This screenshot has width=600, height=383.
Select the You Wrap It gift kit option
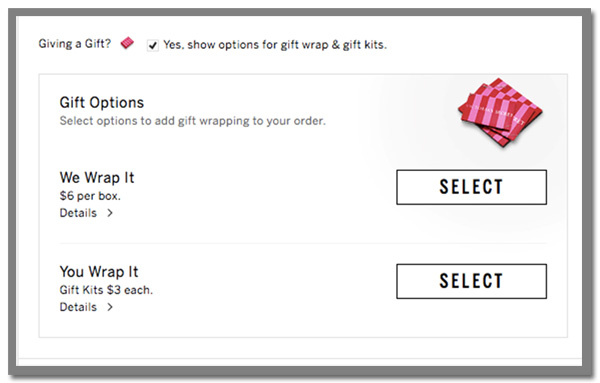(471, 281)
